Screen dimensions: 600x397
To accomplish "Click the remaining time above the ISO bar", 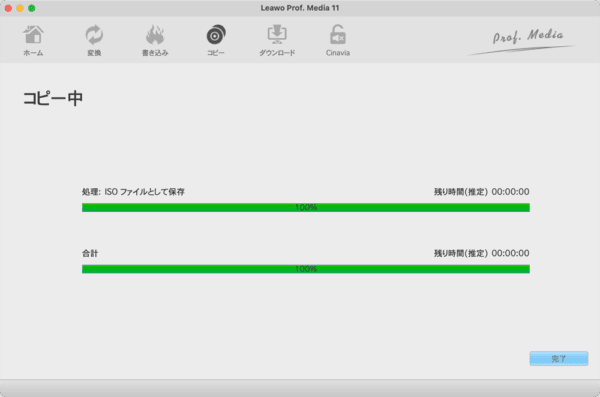I will coord(481,192).
